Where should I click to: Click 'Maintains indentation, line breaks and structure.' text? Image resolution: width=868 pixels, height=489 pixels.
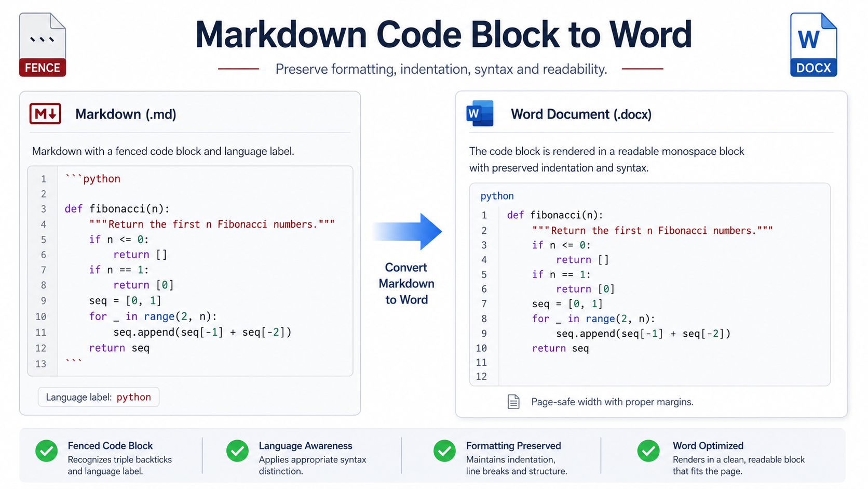tap(517, 466)
